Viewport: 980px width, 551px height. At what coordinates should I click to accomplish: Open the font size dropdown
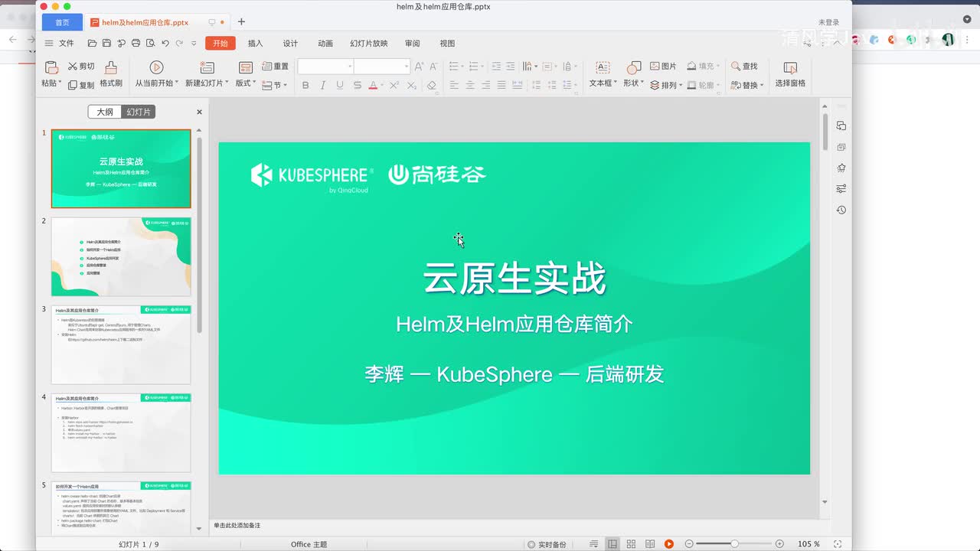(x=406, y=67)
